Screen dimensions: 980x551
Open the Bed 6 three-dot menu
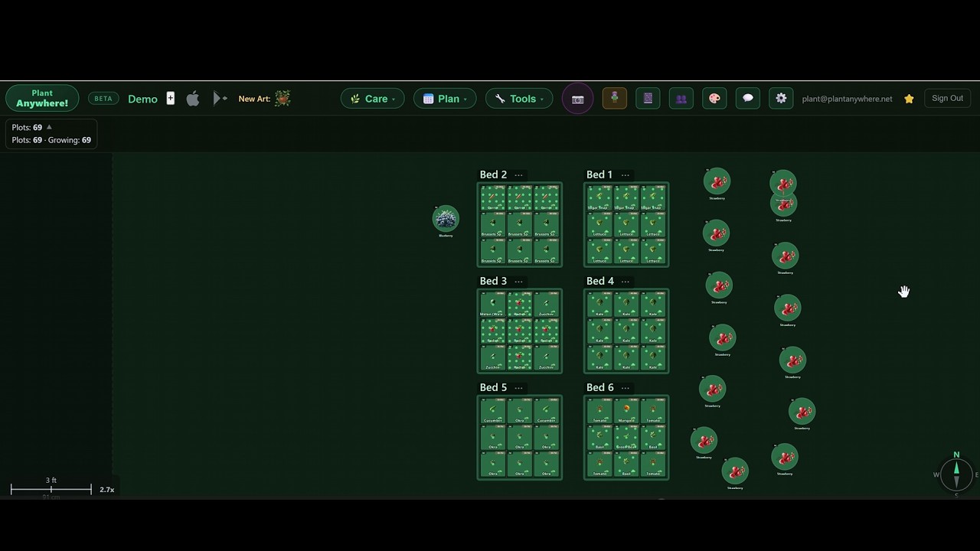pos(626,388)
